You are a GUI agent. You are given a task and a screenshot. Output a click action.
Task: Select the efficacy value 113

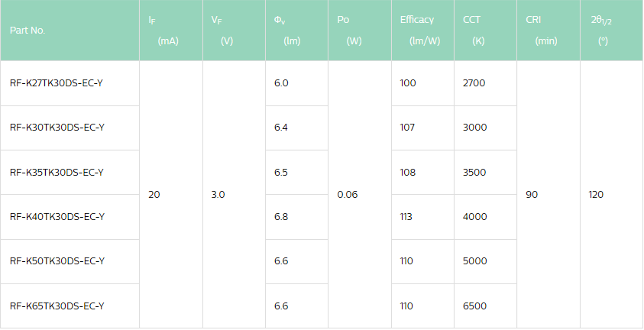422,217
